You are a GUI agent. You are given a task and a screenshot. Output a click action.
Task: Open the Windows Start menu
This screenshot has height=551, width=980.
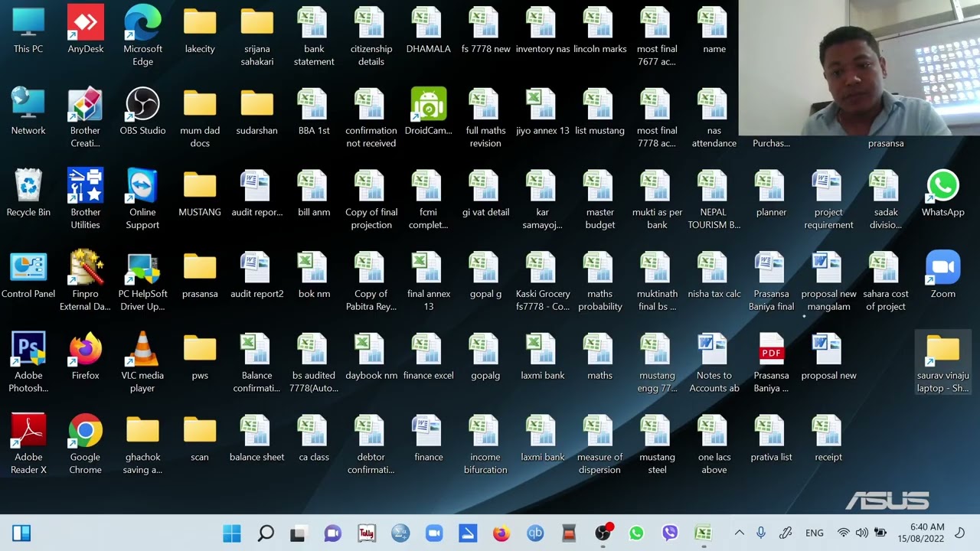pos(232,533)
